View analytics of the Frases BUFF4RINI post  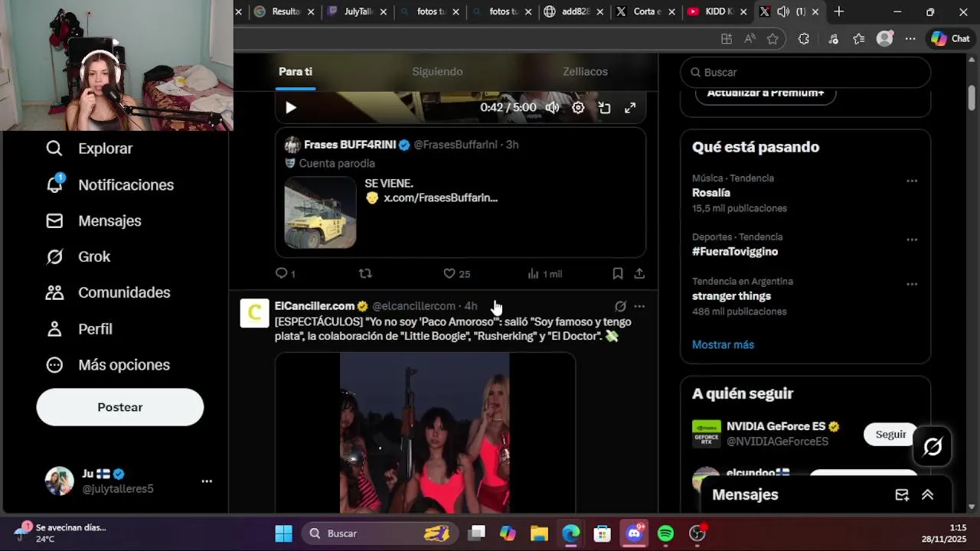tap(544, 273)
